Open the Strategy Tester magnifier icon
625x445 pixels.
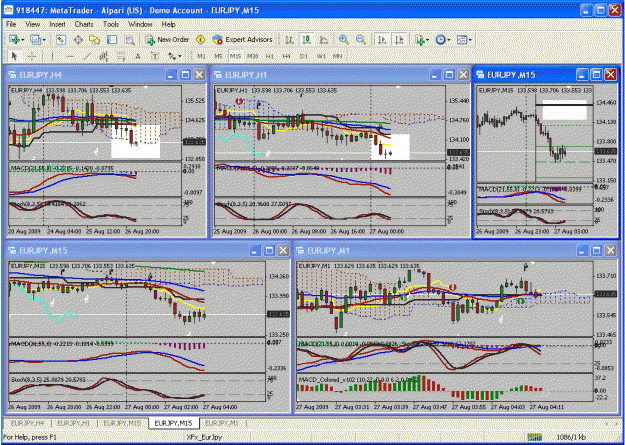pos(130,39)
